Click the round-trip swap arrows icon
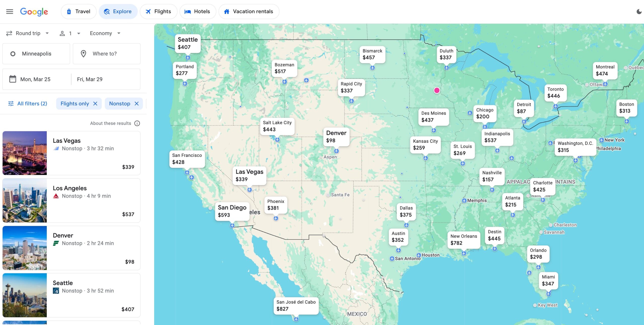644x325 pixels. (x=9, y=33)
